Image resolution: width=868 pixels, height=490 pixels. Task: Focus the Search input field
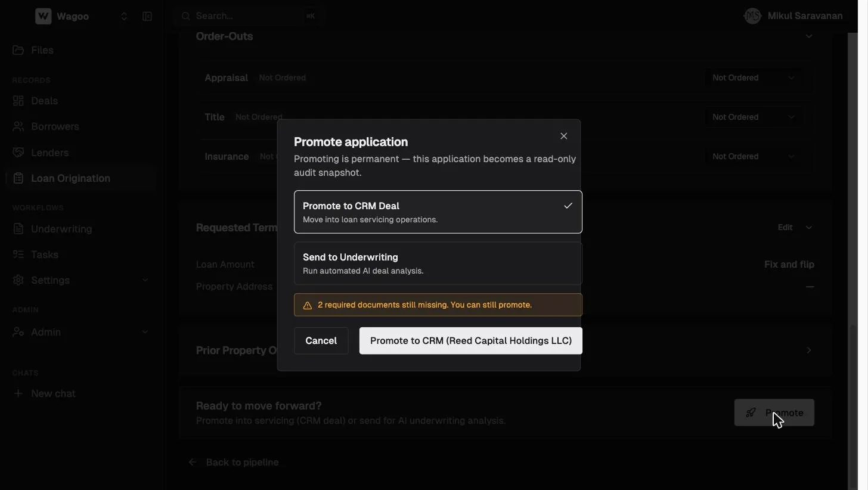click(249, 16)
